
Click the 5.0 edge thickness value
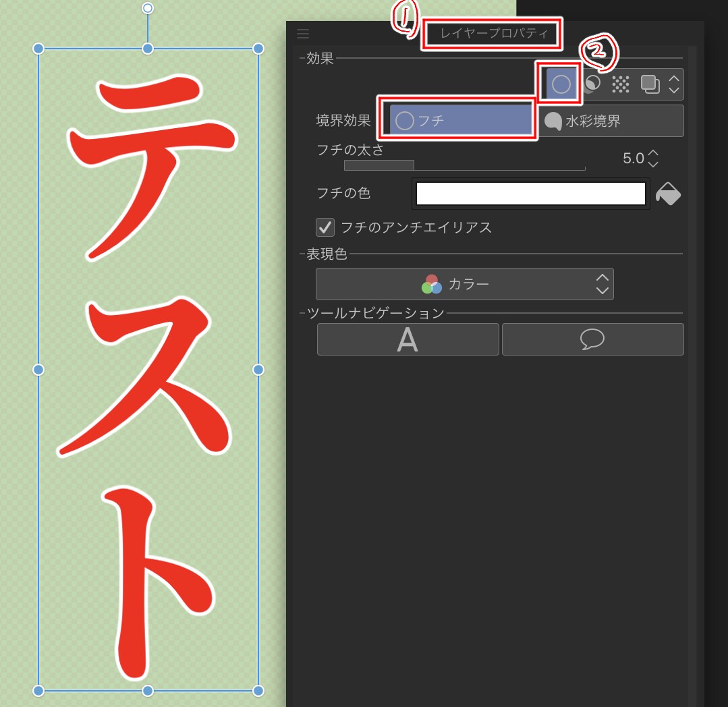[634, 159]
